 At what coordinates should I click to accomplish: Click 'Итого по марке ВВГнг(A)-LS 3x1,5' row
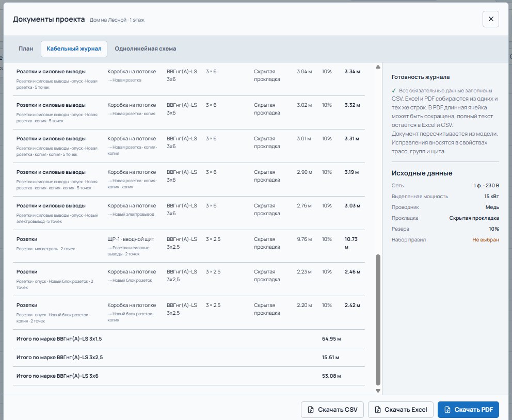click(189, 339)
